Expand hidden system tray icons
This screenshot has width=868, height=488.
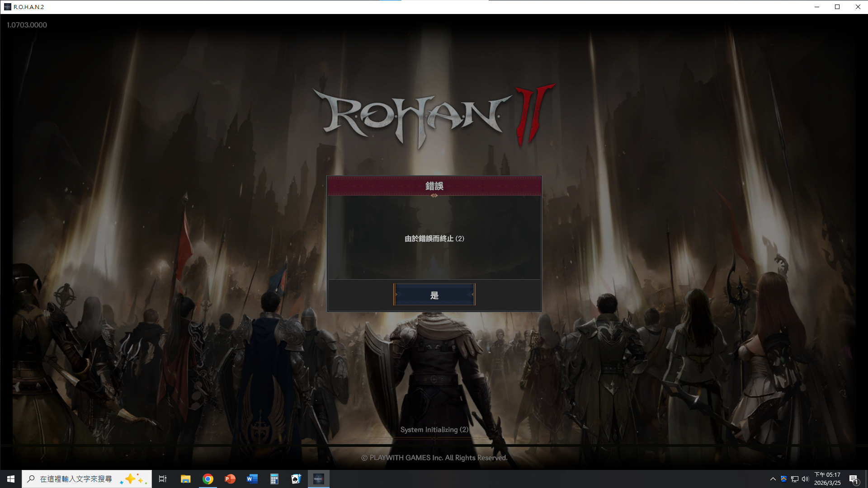(773, 479)
